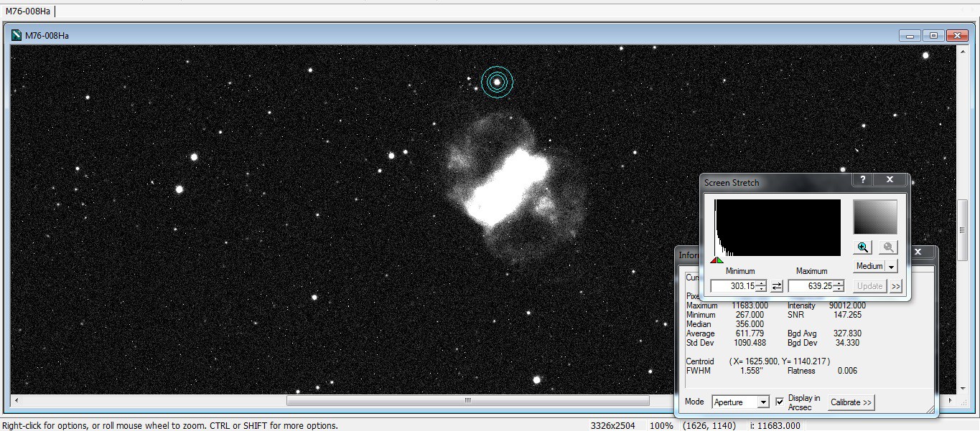Click the Std Dev value 1090.488
Image resolution: width=980 pixels, height=431 pixels.
tap(750, 343)
